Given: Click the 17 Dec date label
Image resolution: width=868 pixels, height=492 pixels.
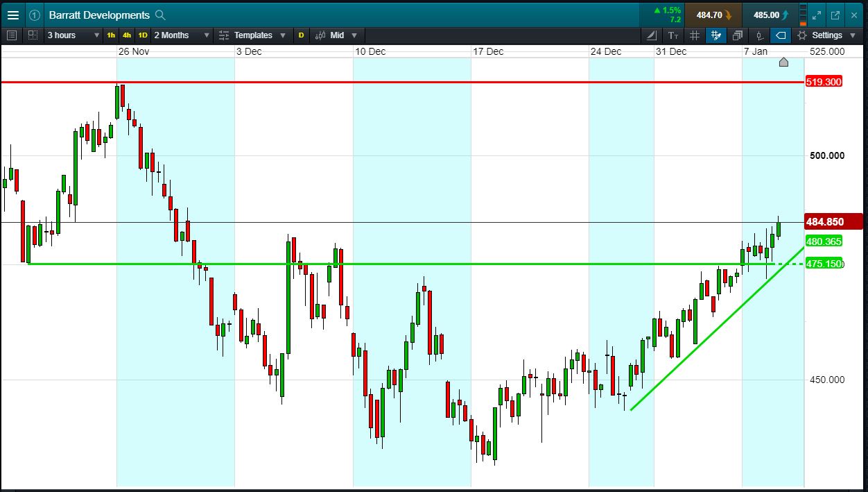Looking at the screenshot, I should point(488,51).
